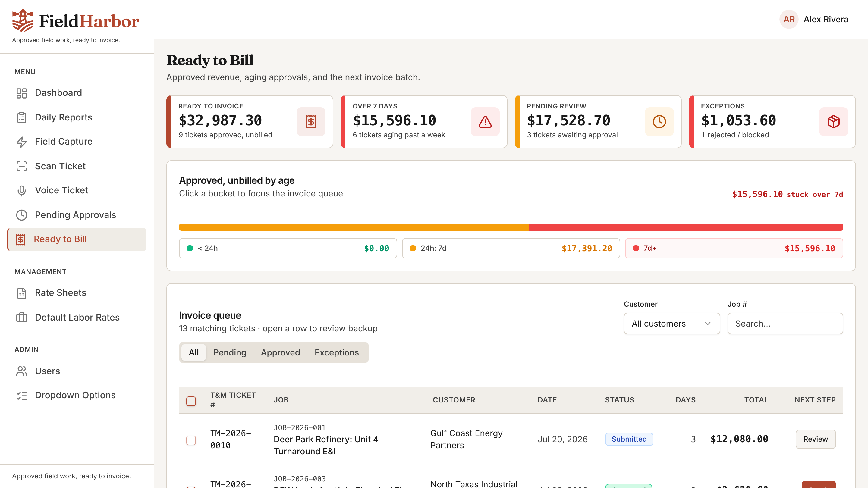Switch to the Exceptions tab
Screen dimensions: 868x488
pos(337,352)
